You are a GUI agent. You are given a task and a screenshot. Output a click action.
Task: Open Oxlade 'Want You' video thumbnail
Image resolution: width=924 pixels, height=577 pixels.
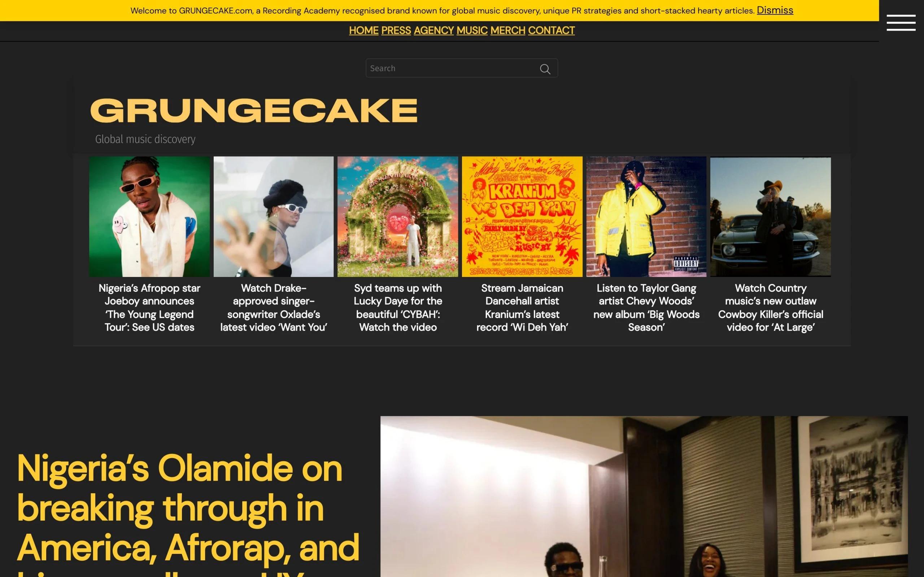[273, 216]
